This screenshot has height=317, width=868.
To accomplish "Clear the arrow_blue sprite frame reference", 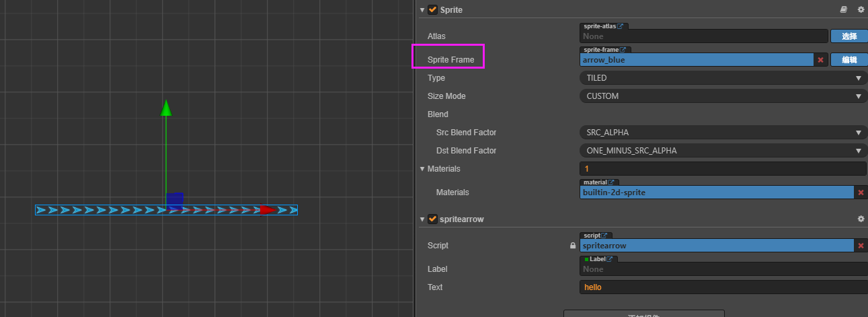I will (820, 60).
